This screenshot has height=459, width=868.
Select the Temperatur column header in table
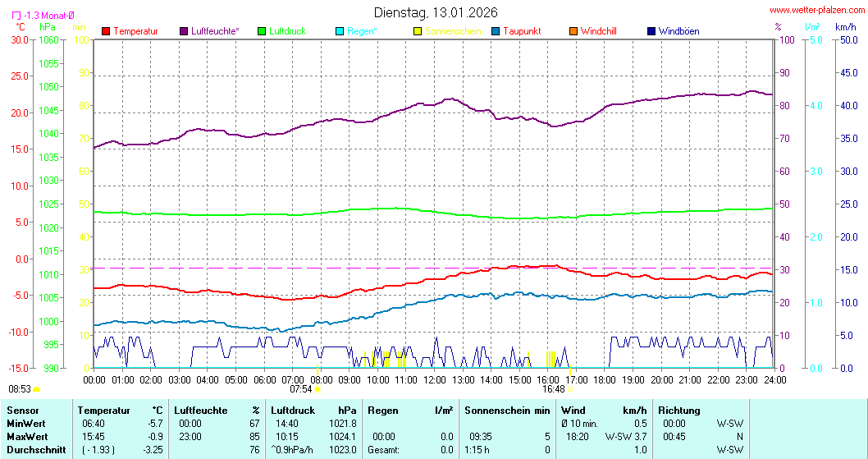(x=104, y=411)
